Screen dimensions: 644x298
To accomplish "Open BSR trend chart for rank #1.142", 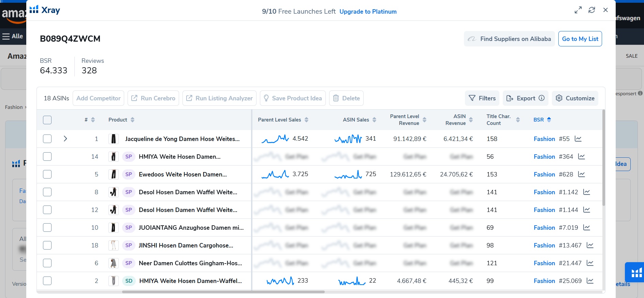I will pyautogui.click(x=587, y=192).
